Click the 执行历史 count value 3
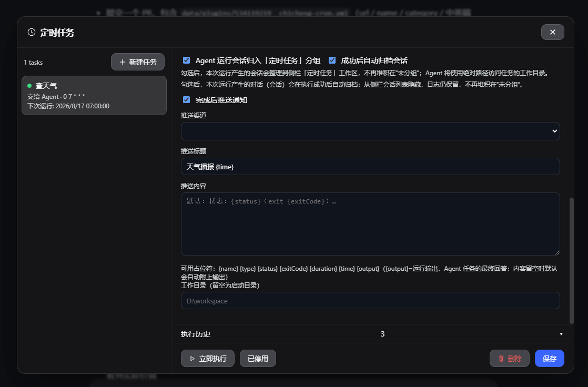The height and width of the screenshot is (387, 588). [382, 334]
